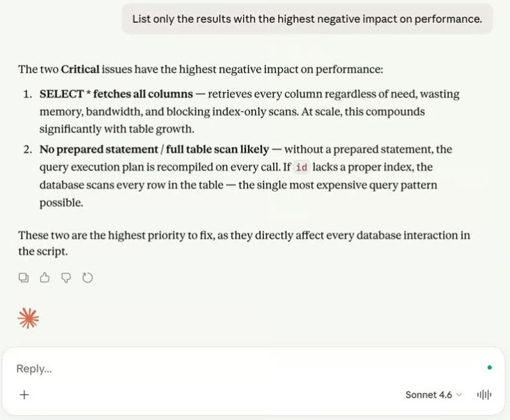Click the chevron next to Sonnet 4.6
This screenshot has height=420, width=510.
[x=459, y=395]
